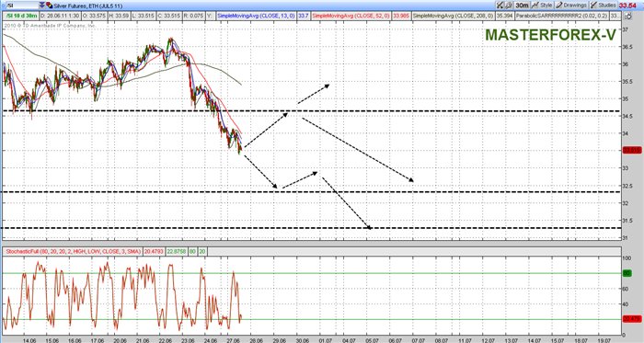The image size is (644, 343).
Task: Click the C: 33.515 close value
Action: pyautogui.click(x=170, y=16)
